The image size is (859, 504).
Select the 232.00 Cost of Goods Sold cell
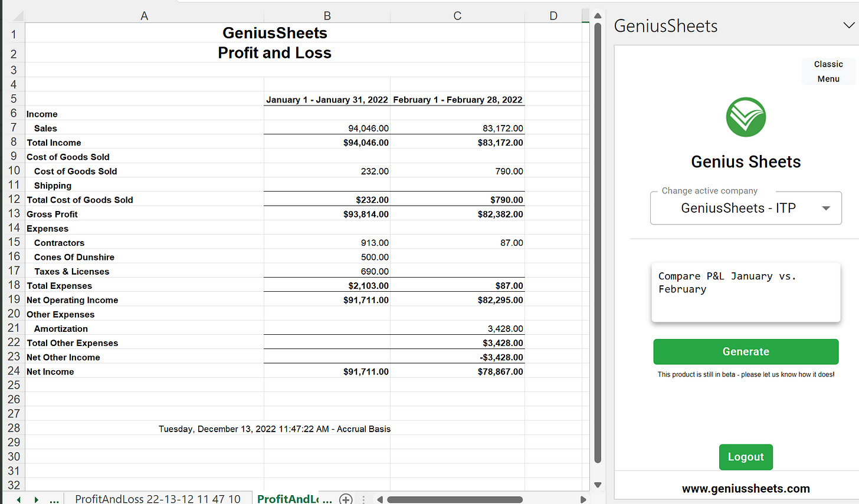327,171
